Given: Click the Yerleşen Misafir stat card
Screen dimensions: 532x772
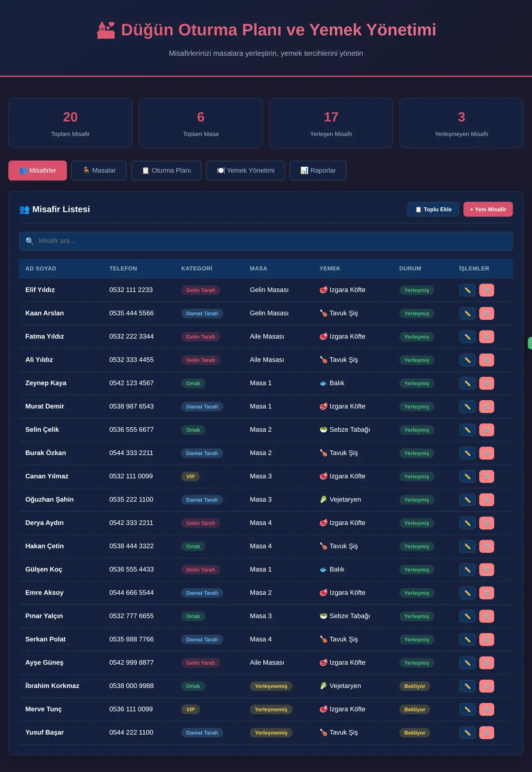Looking at the screenshot, I should (331, 123).
